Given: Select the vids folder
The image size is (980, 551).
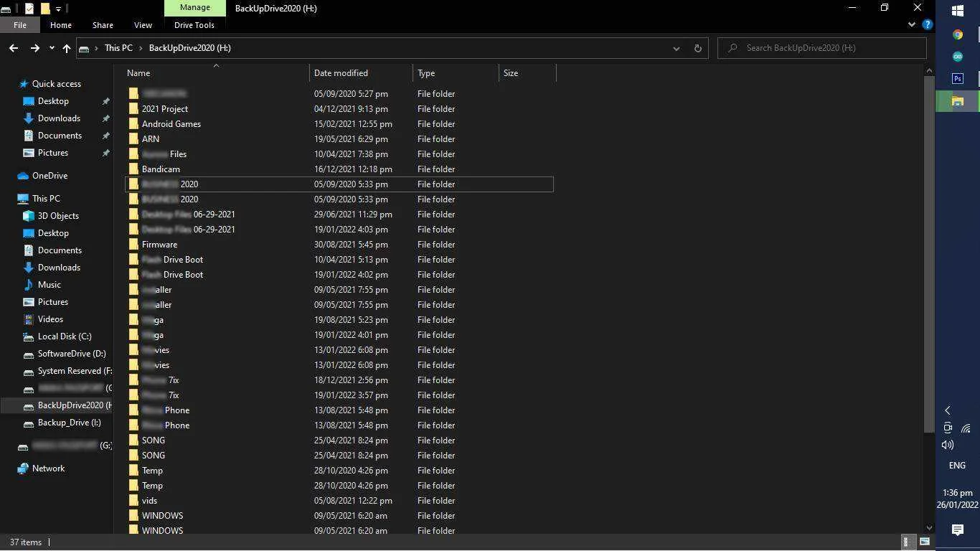Looking at the screenshot, I should (x=149, y=501).
